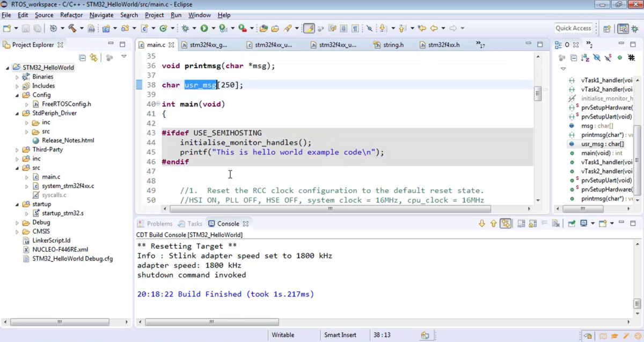Screen dimensions: 644x342
Task: Toggle Outline hide fields icon
Action: point(597,58)
